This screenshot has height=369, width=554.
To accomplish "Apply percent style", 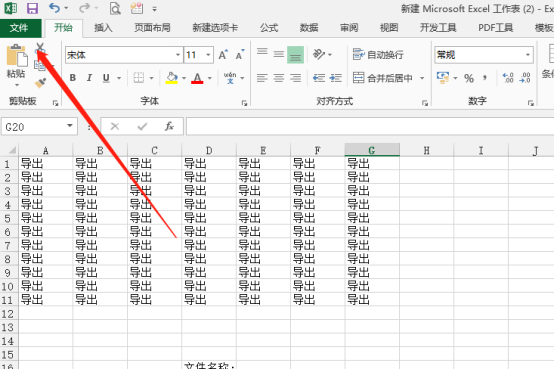I will tap(469, 78).
